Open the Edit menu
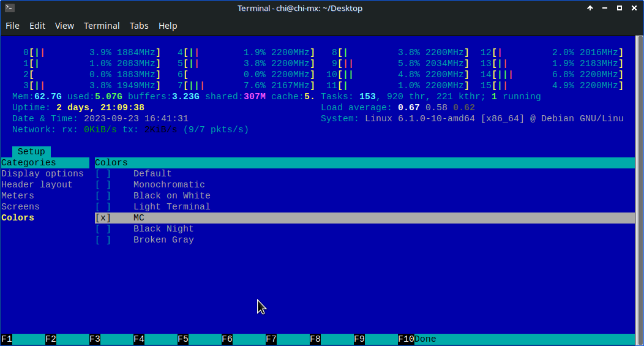Image resolution: width=644 pixels, height=346 pixels. point(37,26)
